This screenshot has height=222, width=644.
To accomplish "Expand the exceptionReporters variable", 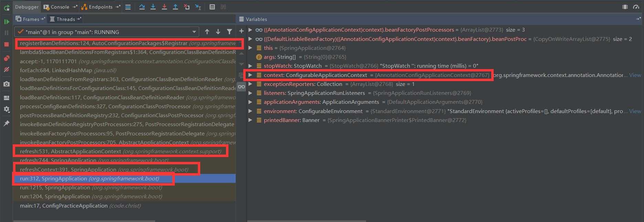I will point(250,84).
